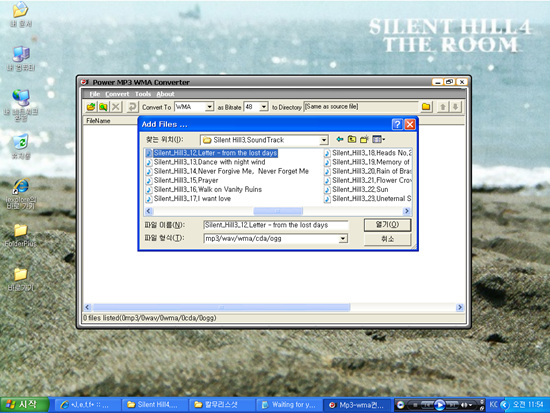The image size is (550, 413).
Task: Click the file list horizontal scrollbar thumb
Action: pyautogui.click(x=278, y=211)
